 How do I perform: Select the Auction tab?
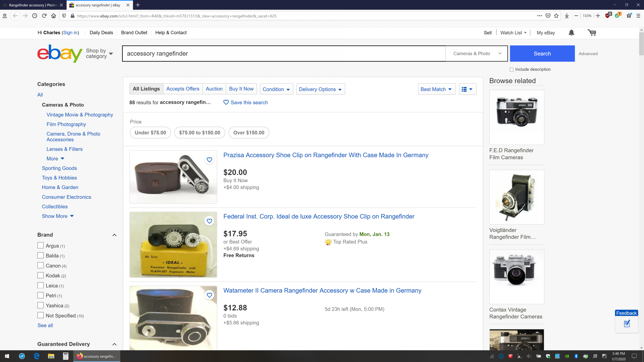coord(214,89)
